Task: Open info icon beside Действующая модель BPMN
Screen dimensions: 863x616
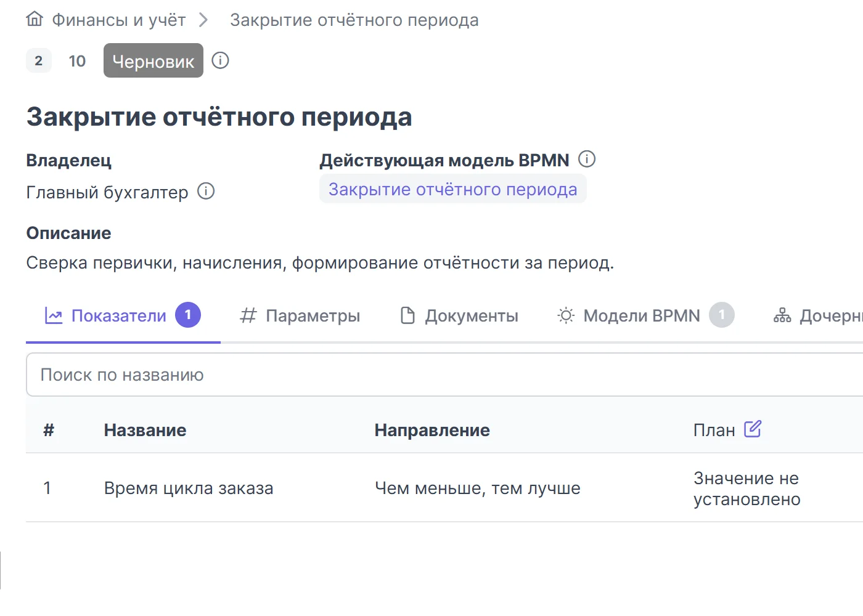Action: click(x=587, y=160)
